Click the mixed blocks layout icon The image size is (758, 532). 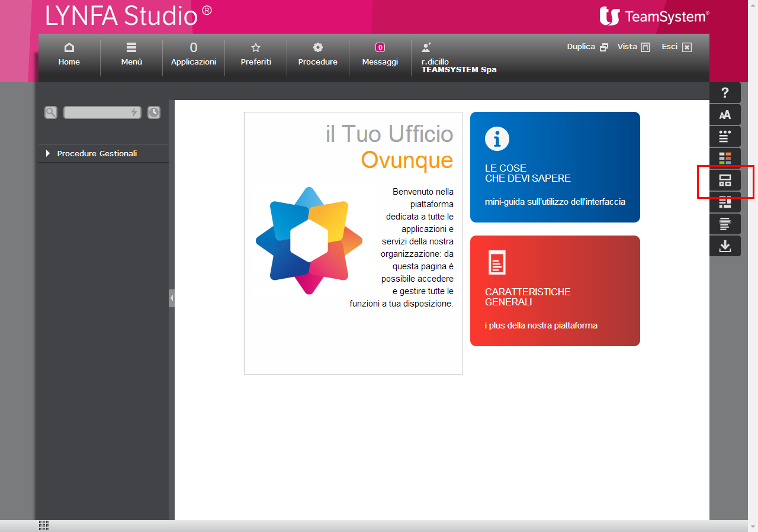click(x=725, y=202)
